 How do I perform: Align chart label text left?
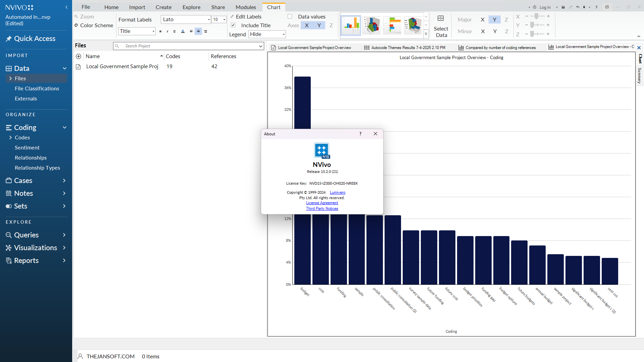pyautogui.click(x=191, y=31)
